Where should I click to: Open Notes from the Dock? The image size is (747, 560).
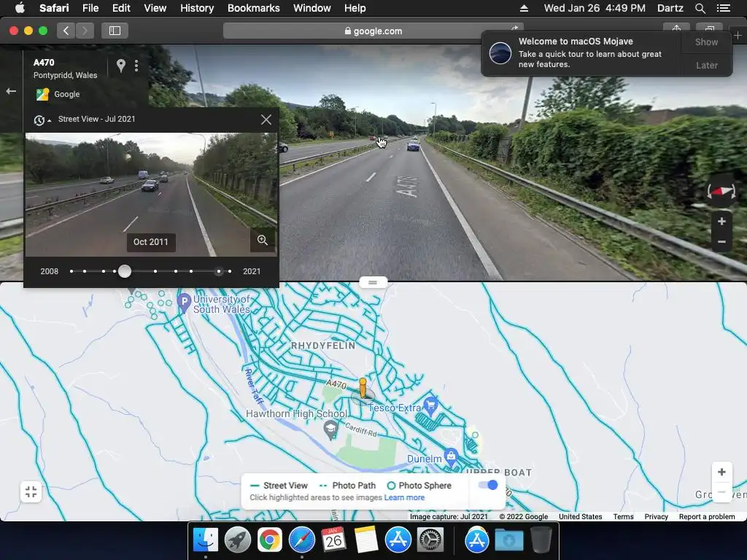366,540
